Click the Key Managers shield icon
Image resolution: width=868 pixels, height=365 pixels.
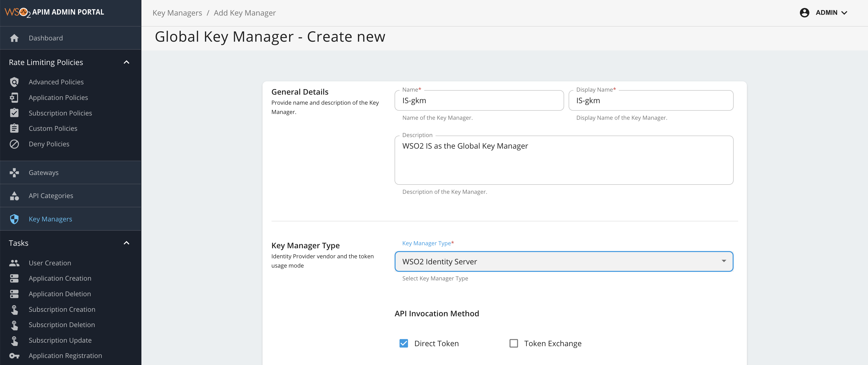pos(14,219)
